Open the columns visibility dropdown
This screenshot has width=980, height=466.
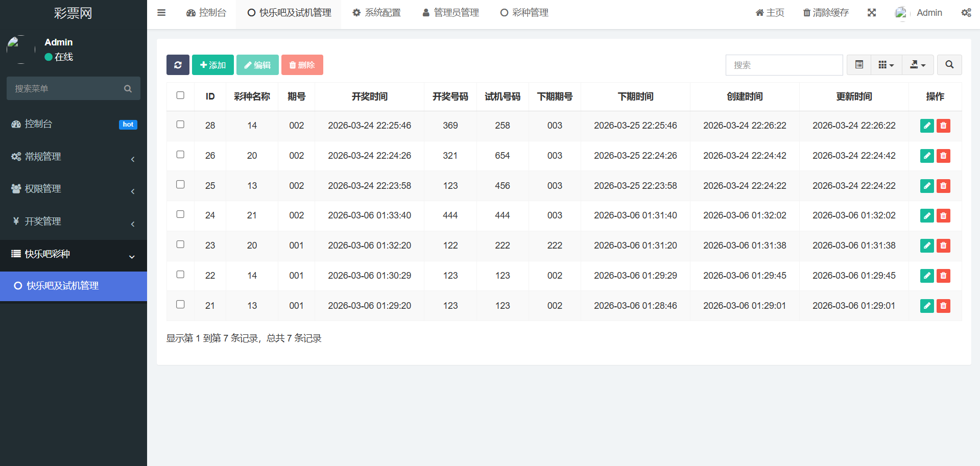click(886, 65)
